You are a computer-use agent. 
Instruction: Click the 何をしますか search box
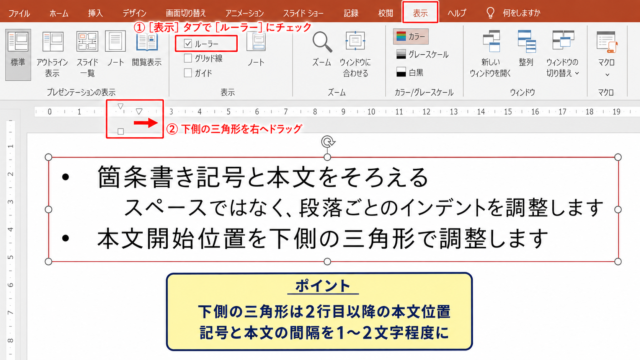tap(521, 13)
